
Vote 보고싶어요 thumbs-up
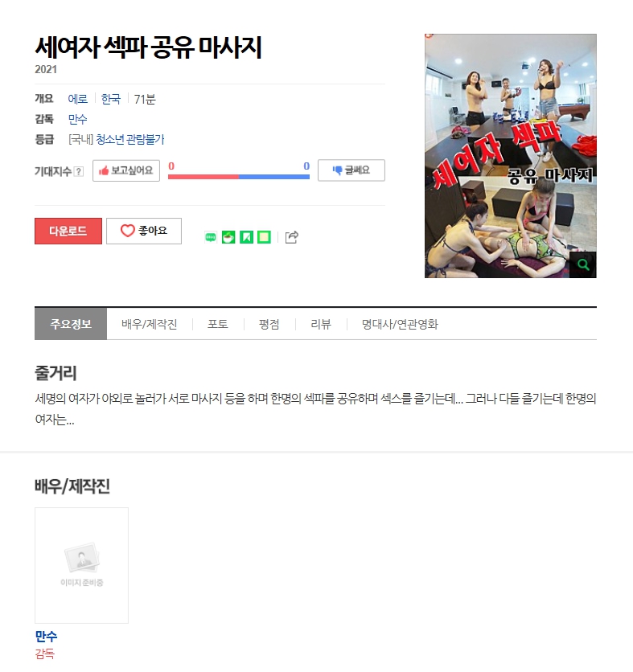pyautogui.click(x=126, y=170)
